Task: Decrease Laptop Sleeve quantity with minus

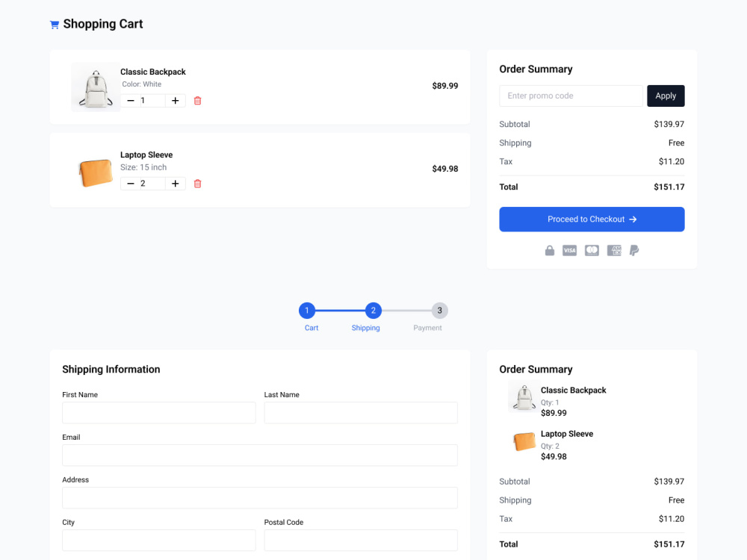Action: [x=131, y=184]
